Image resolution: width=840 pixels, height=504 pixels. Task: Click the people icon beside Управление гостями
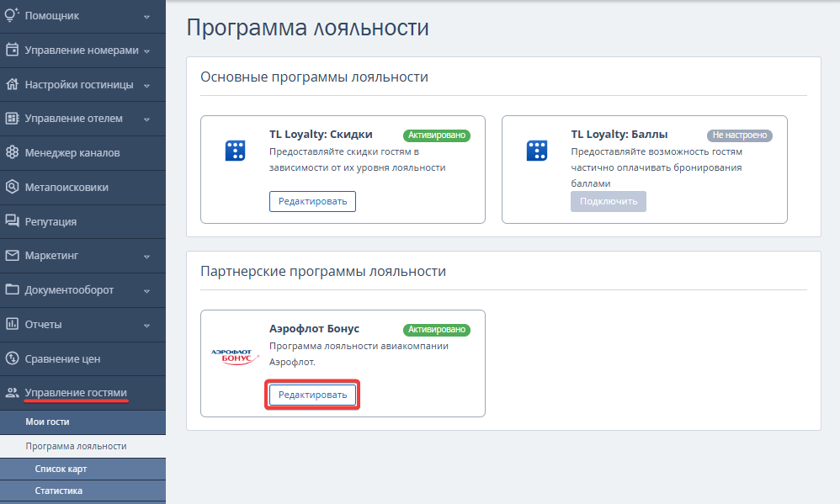pyautogui.click(x=12, y=393)
